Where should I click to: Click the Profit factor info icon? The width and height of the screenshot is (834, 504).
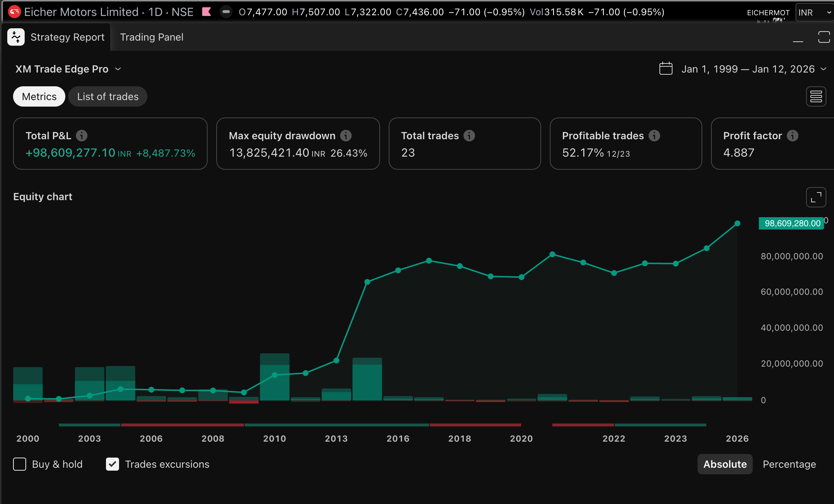coord(793,136)
